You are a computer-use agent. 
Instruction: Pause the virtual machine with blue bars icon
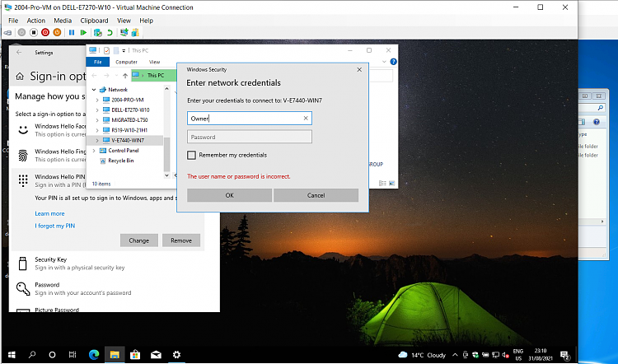coord(72,33)
